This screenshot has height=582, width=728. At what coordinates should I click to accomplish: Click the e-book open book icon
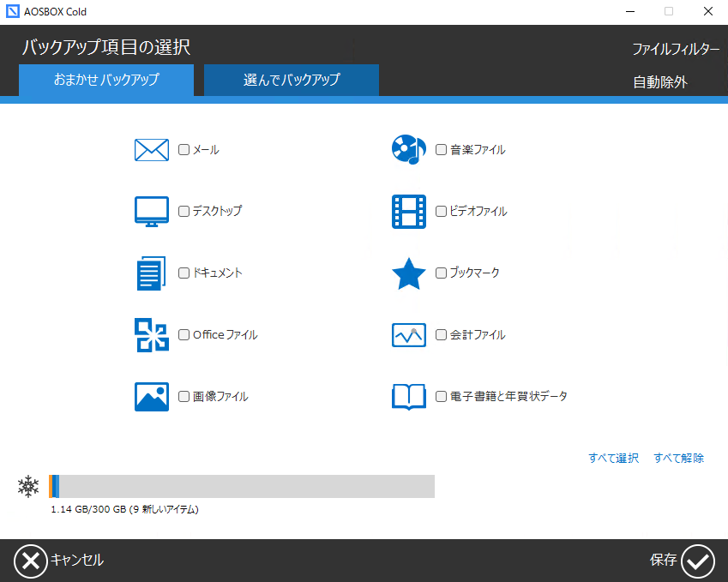[x=409, y=397]
